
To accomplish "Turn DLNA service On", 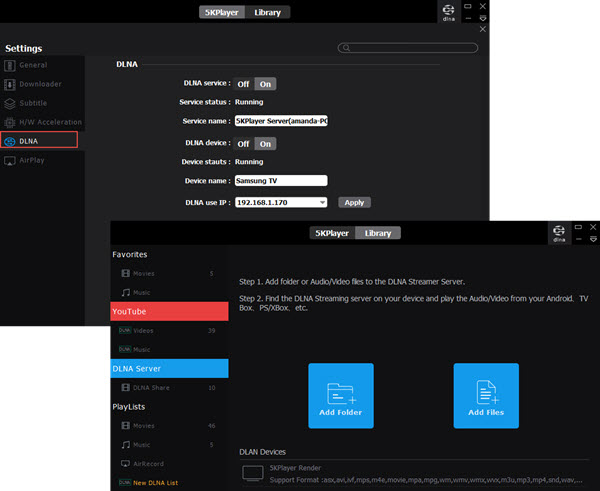I will tap(265, 84).
